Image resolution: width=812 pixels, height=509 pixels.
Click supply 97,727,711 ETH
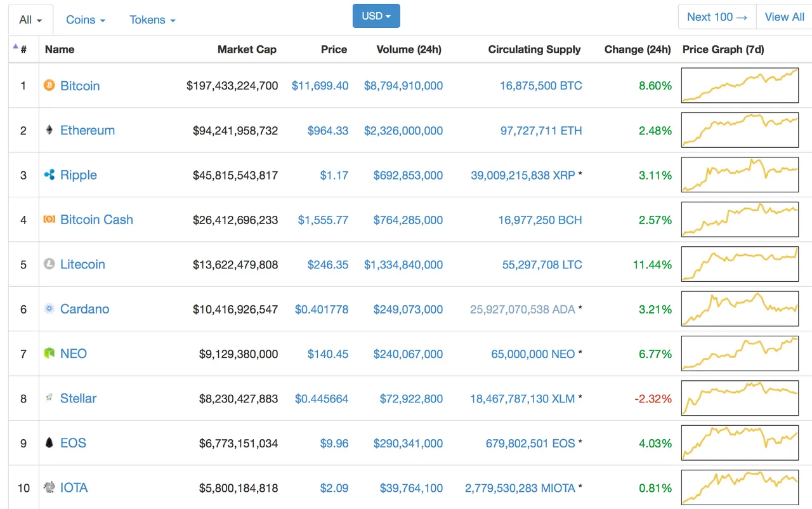(x=540, y=131)
